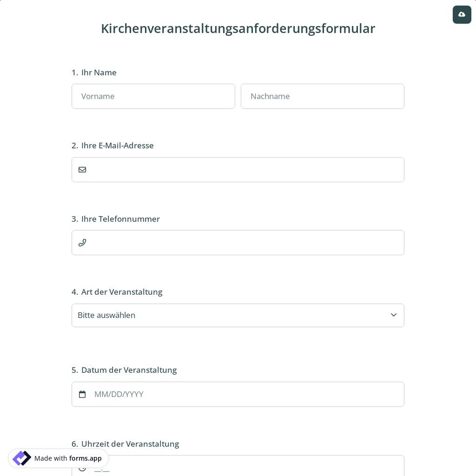
Task: Click the chevron on the event type dropdown
Action: click(x=394, y=315)
